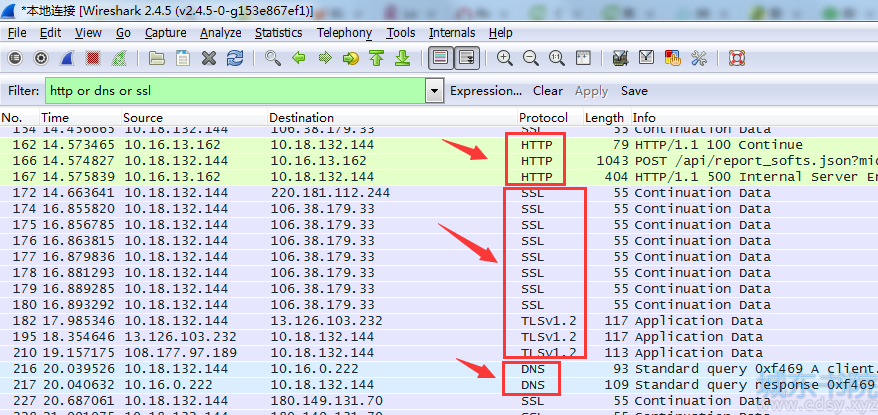Toggle packet list colorization
The width and height of the screenshot is (878, 415).
(441, 58)
